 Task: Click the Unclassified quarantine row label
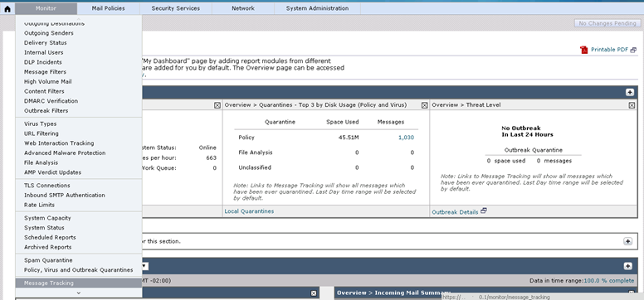click(x=255, y=167)
